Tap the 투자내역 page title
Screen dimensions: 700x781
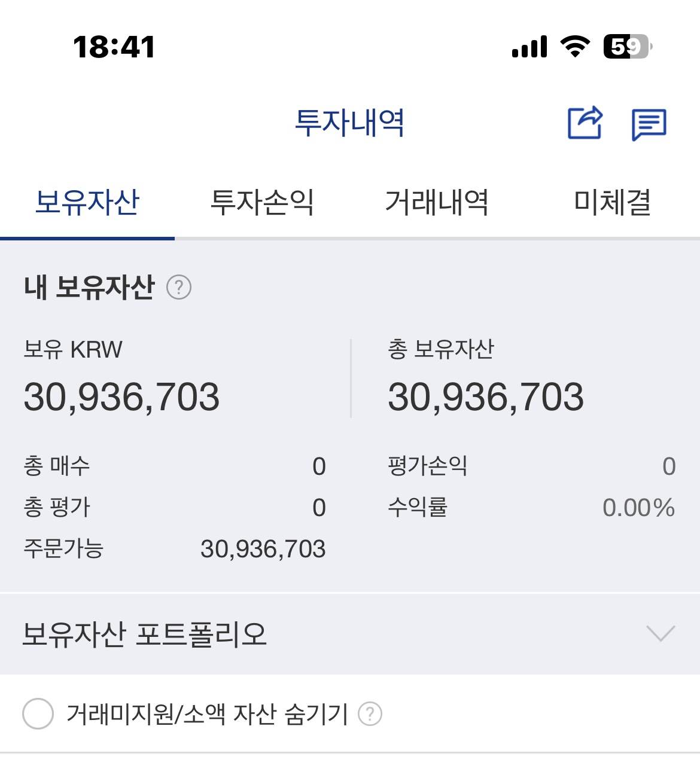349,123
